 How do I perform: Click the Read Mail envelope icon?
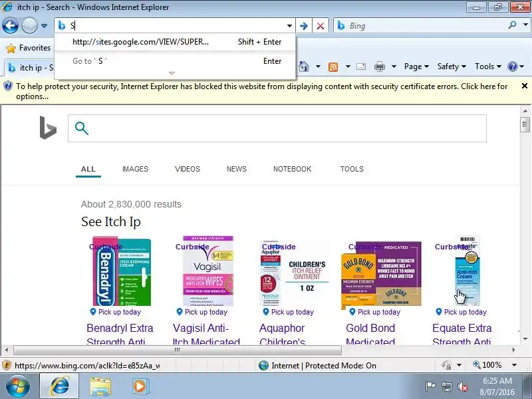point(361,66)
